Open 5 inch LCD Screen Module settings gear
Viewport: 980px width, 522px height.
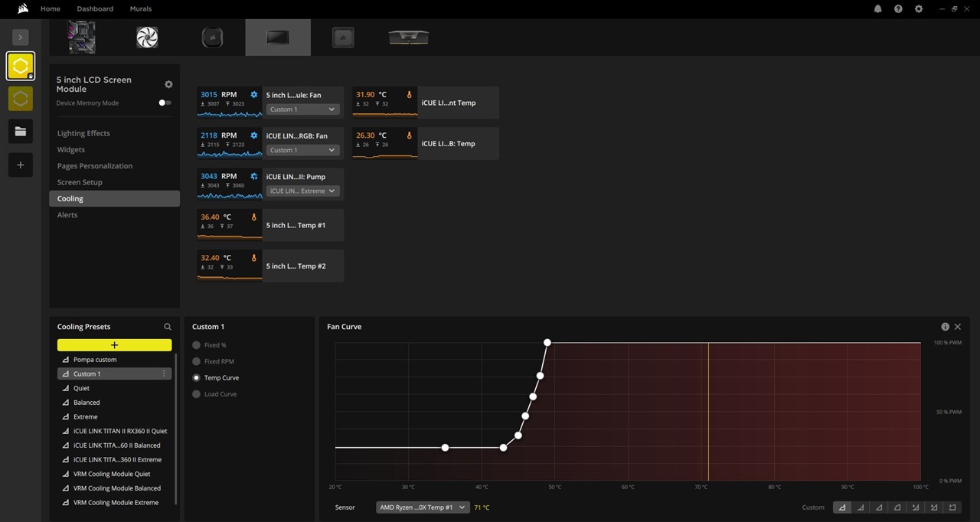[168, 84]
